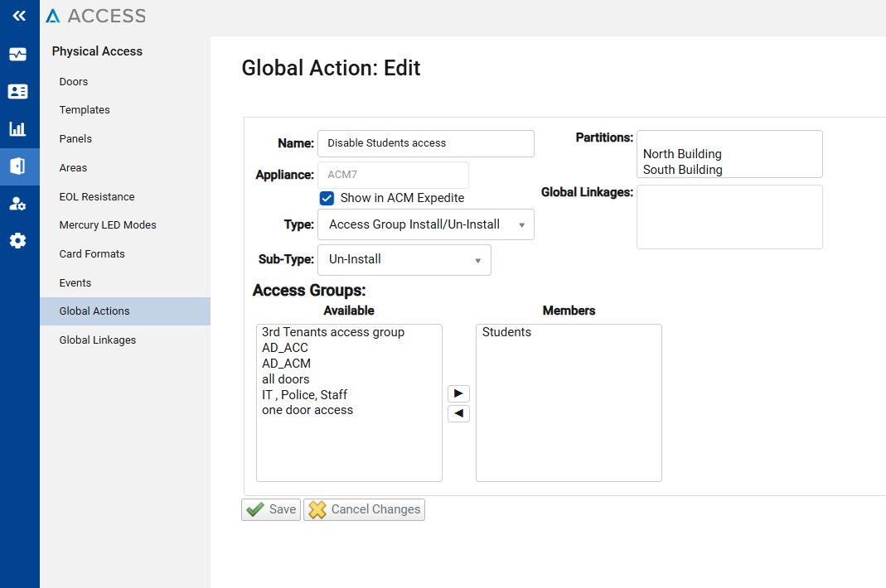Image resolution: width=886 pixels, height=588 pixels.
Task: Select AD_ACM in Available list
Action: [x=287, y=364]
